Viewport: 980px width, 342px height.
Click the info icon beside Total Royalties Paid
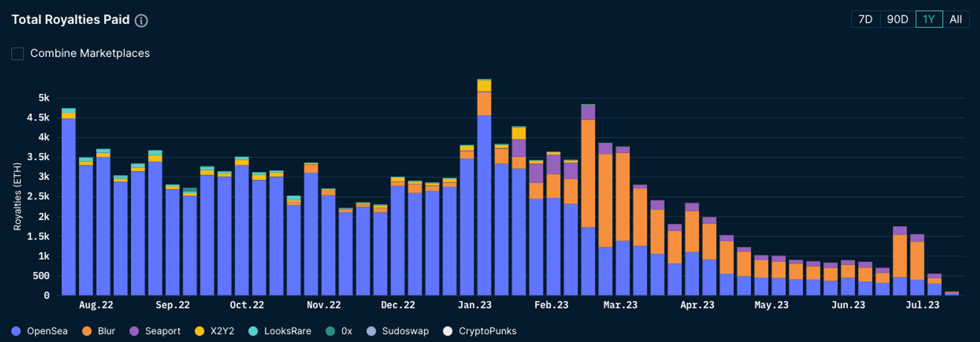141,21
